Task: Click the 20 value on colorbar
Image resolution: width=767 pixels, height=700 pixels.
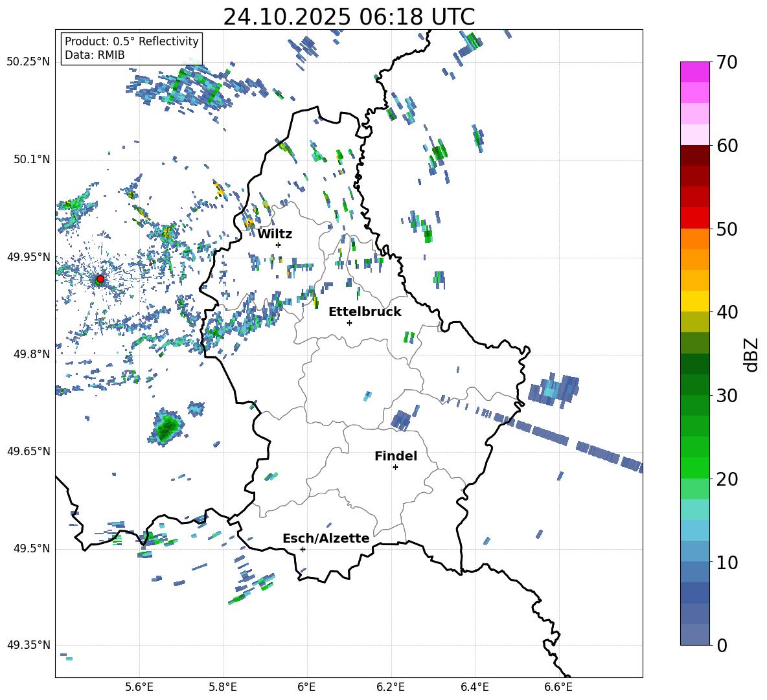Action: 726,479
